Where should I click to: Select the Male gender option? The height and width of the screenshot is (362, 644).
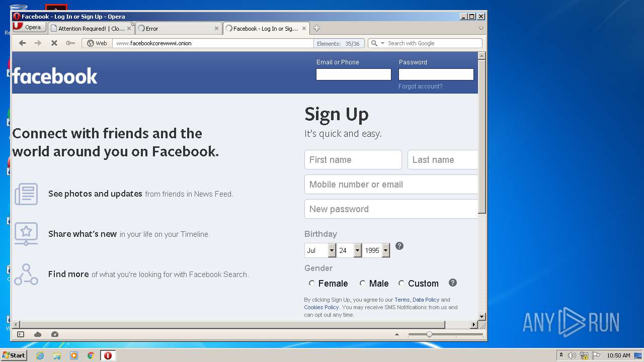362,283
